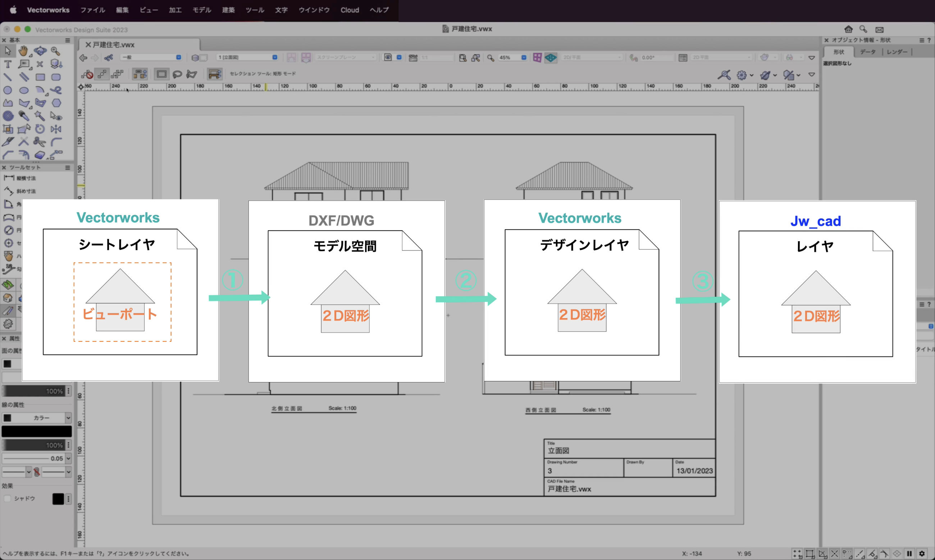Viewport: 935px width, 560px height.
Task: Select the Rectangle tool
Action: pos(40,77)
